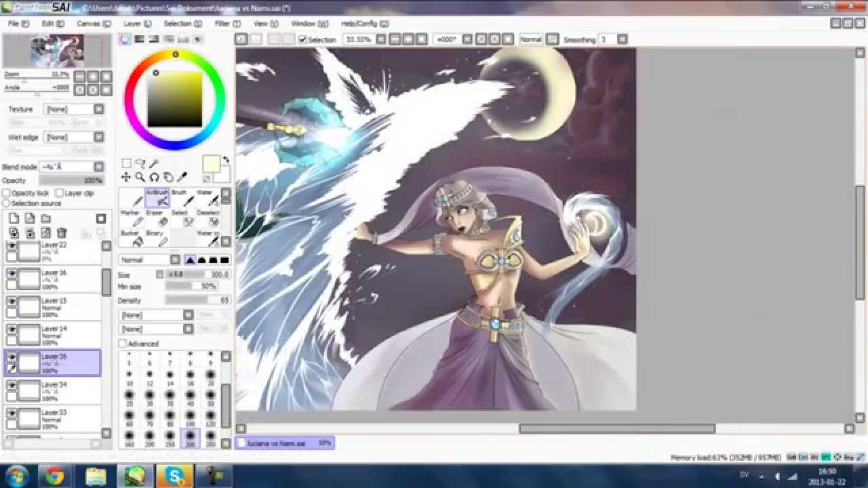Image resolution: width=868 pixels, height=488 pixels.
Task: Open the Layer menu
Action: pos(137,23)
